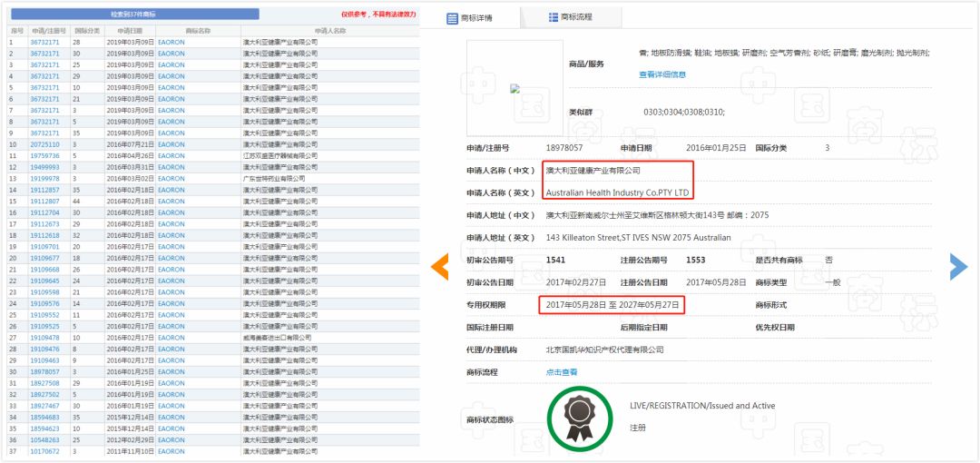Open the 点击查看 trademark process link
Image resolution: width=980 pixels, height=463 pixels.
(x=562, y=371)
